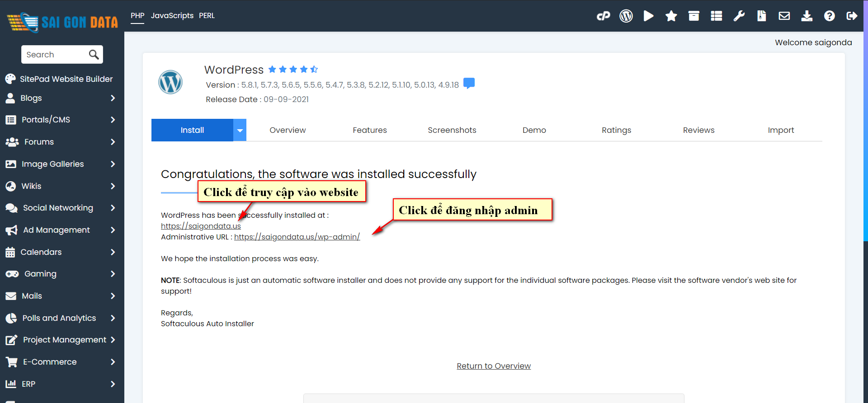Expand the Calendars category chevron

[113, 252]
